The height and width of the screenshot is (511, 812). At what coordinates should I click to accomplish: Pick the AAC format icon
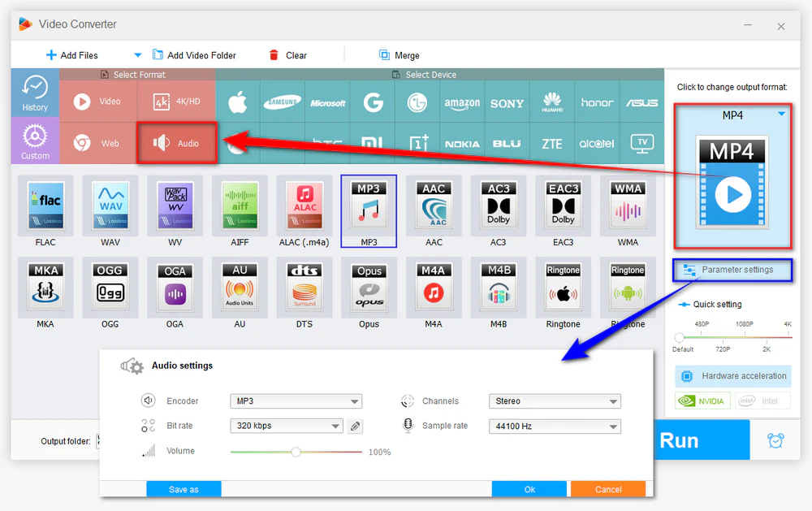point(434,206)
